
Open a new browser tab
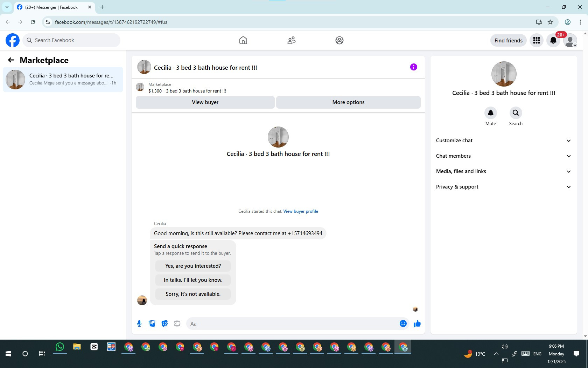click(x=102, y=7)
